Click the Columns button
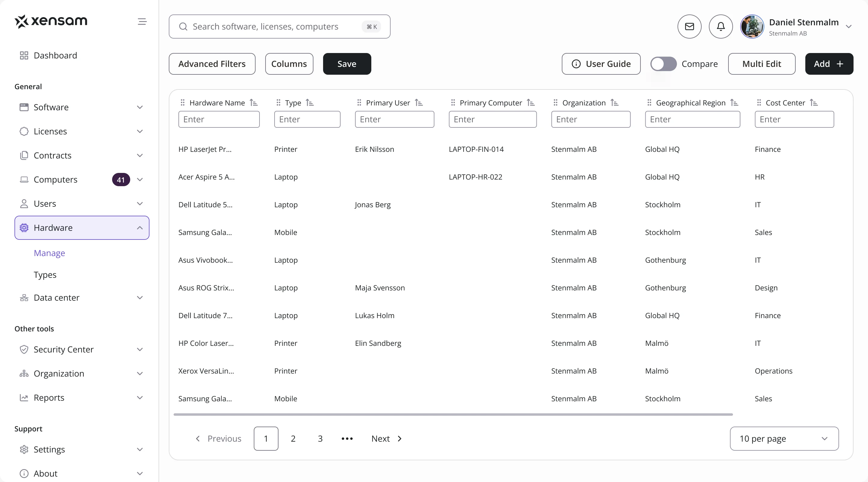The height and width of the screenshot is (482, 868). pos(289,64)
